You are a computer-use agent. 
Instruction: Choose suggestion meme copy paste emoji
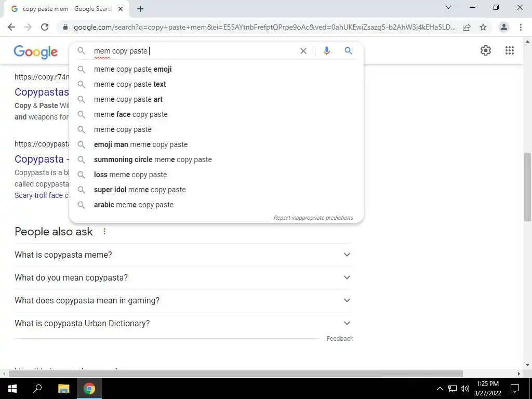point(216,69)
